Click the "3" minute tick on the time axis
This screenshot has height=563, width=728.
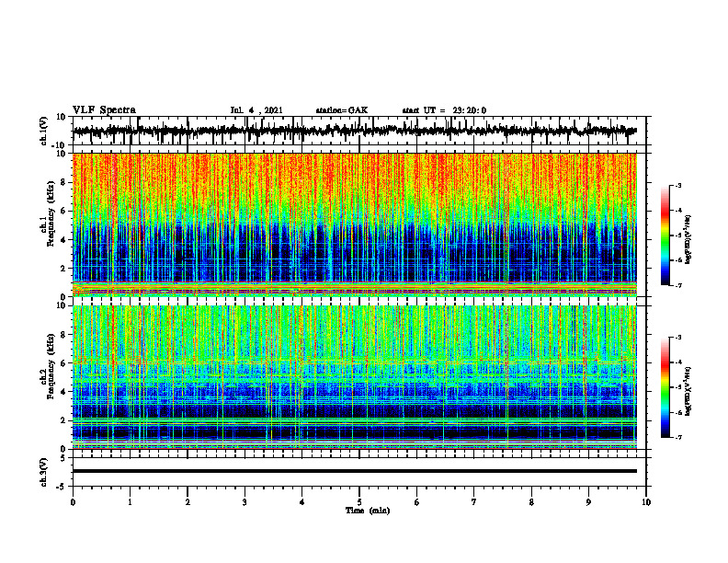pyautogui.click(x=245, y=502)
